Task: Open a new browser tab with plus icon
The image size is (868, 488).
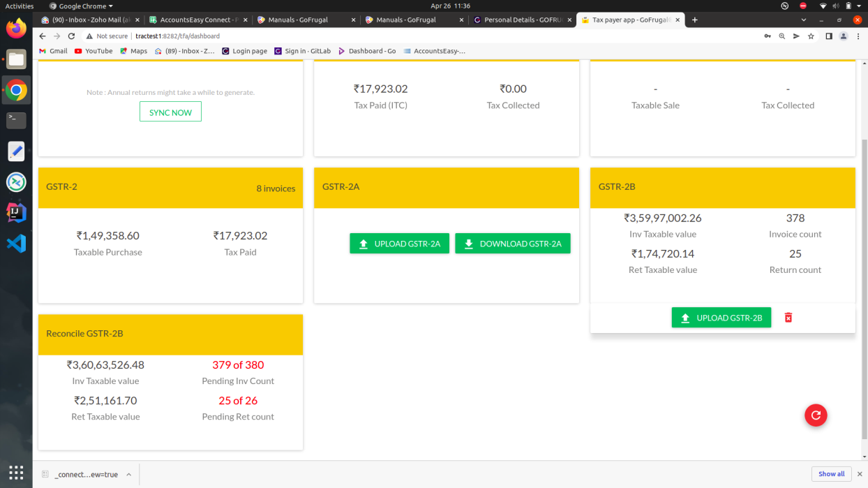Action: click(x=694, y=20)
